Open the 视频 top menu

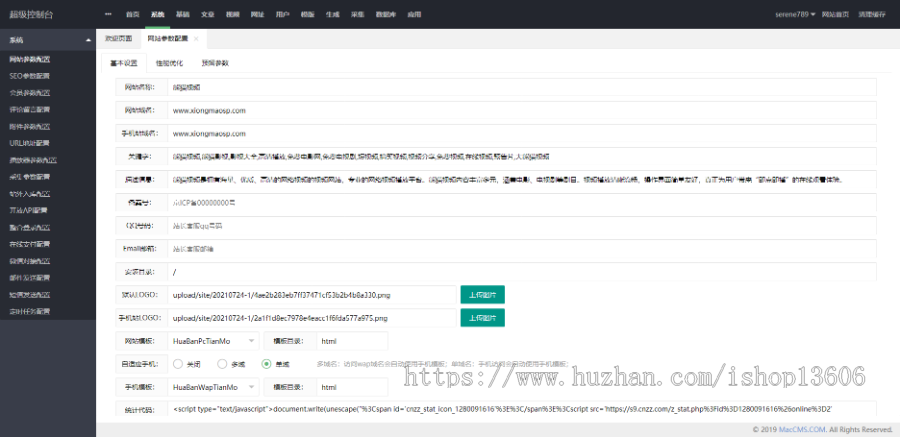[232, 14]
